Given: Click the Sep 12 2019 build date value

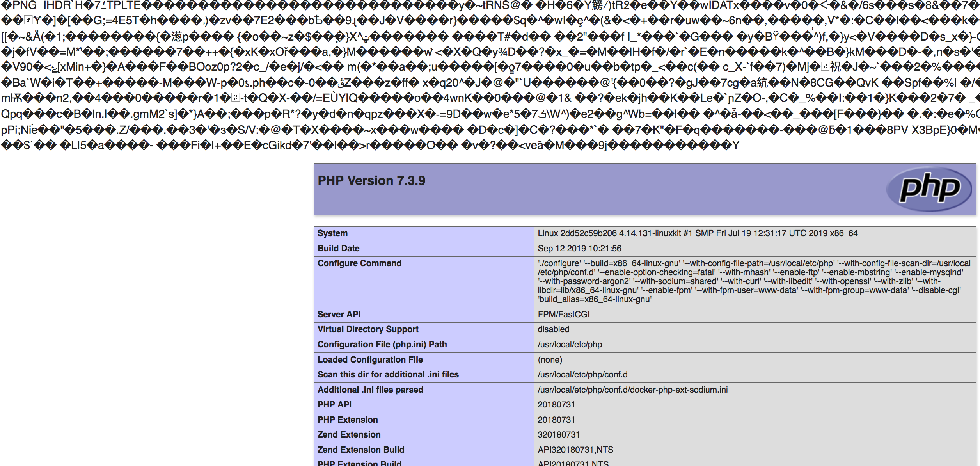Looking at the screenshot, I should (579, 249).
